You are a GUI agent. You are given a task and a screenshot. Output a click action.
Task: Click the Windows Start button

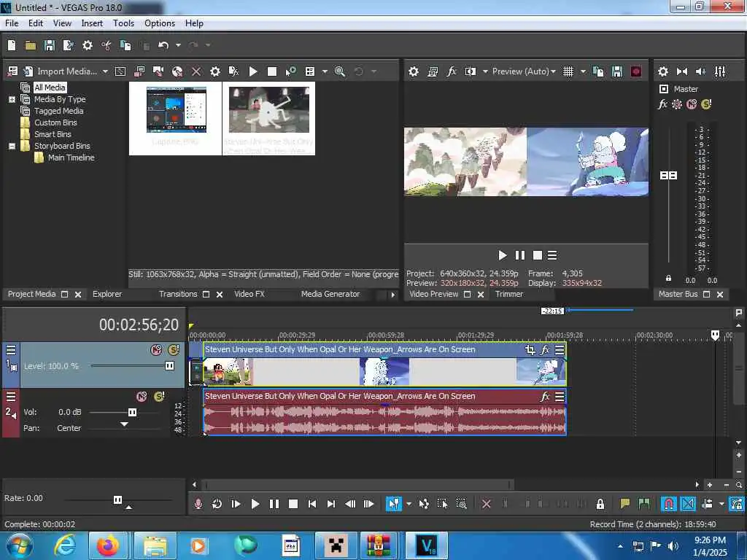20,545
